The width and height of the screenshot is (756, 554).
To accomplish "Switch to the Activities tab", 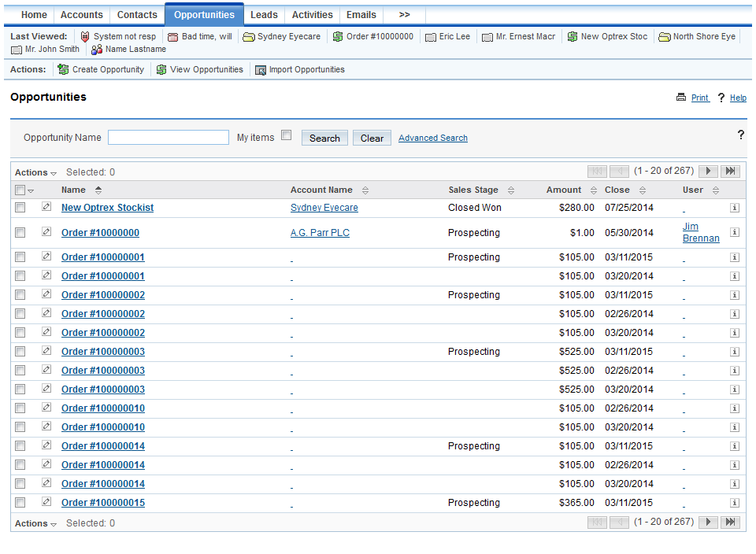I will click(313, 14).
